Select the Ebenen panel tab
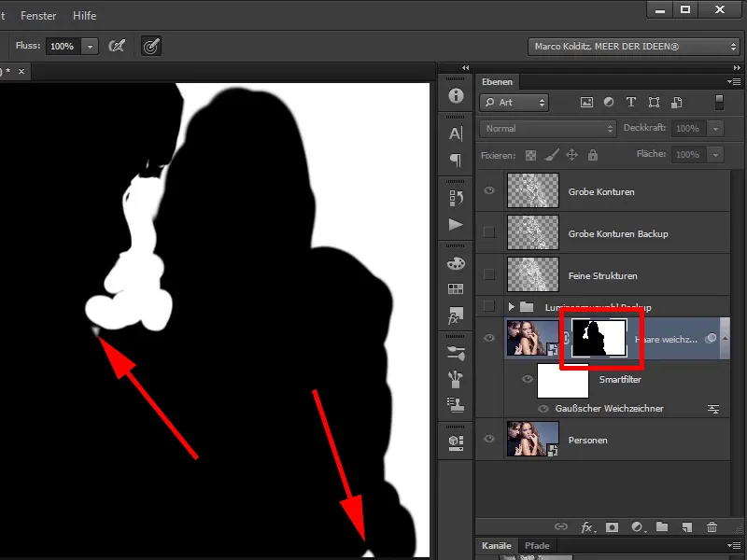 [497, 82]
